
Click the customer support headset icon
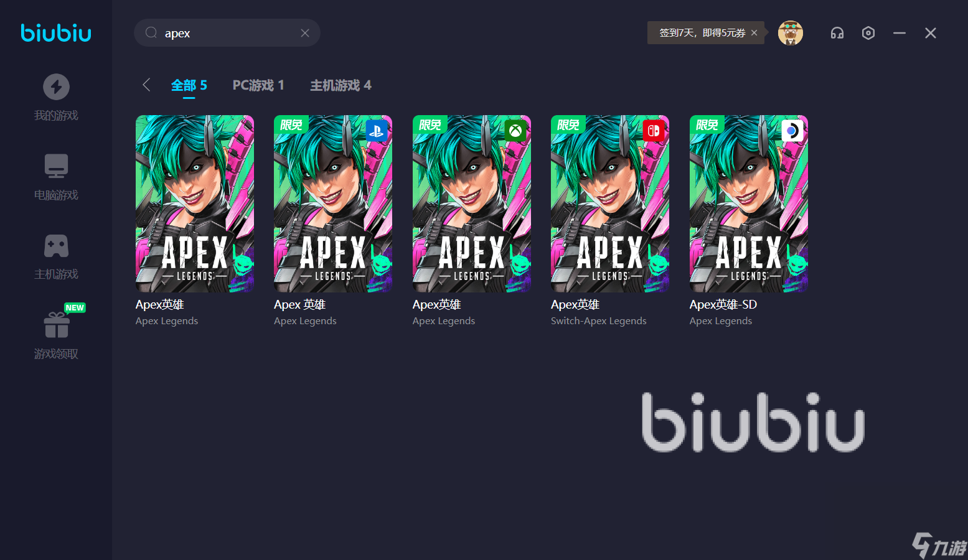[837, 33]
